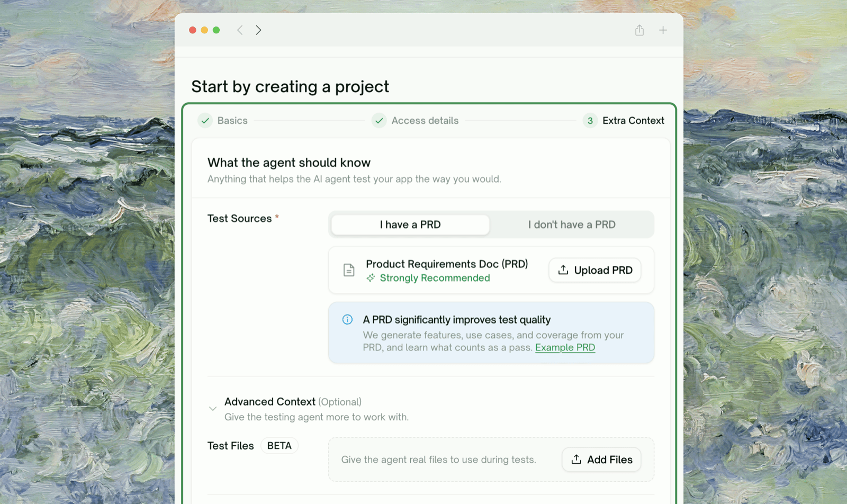Screen dimensions: 847x504
Task: Click the Access details step checkmark icon
Action: [379, 121]
